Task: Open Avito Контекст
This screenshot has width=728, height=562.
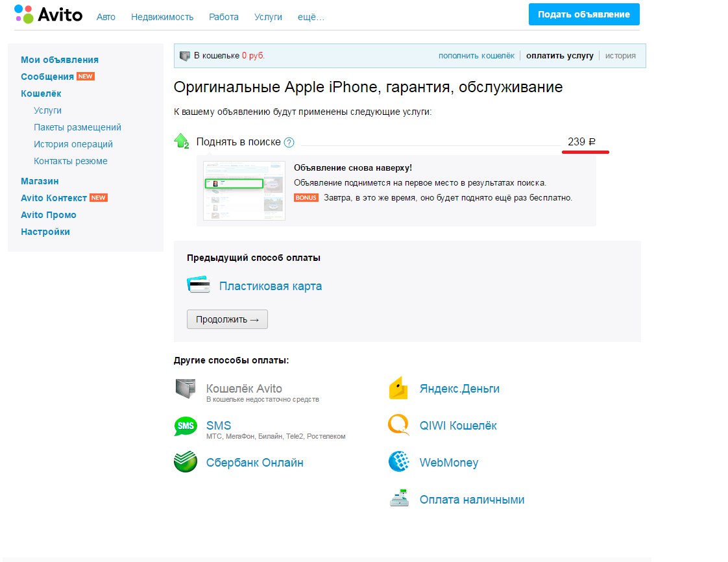Action: [x=54, y=199]
